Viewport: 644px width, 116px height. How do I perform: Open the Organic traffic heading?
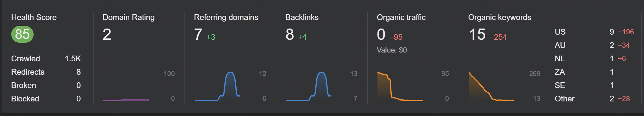pos(401,17)
